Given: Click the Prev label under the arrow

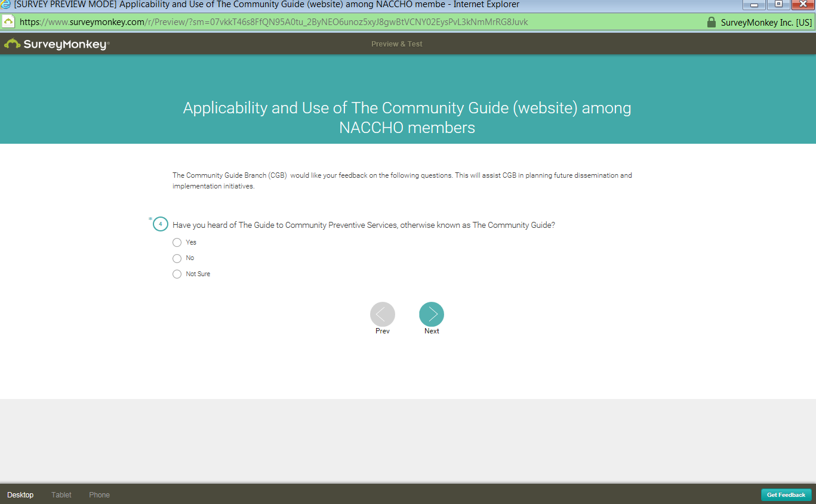Looking at the screenshot, I should (383, 331).
